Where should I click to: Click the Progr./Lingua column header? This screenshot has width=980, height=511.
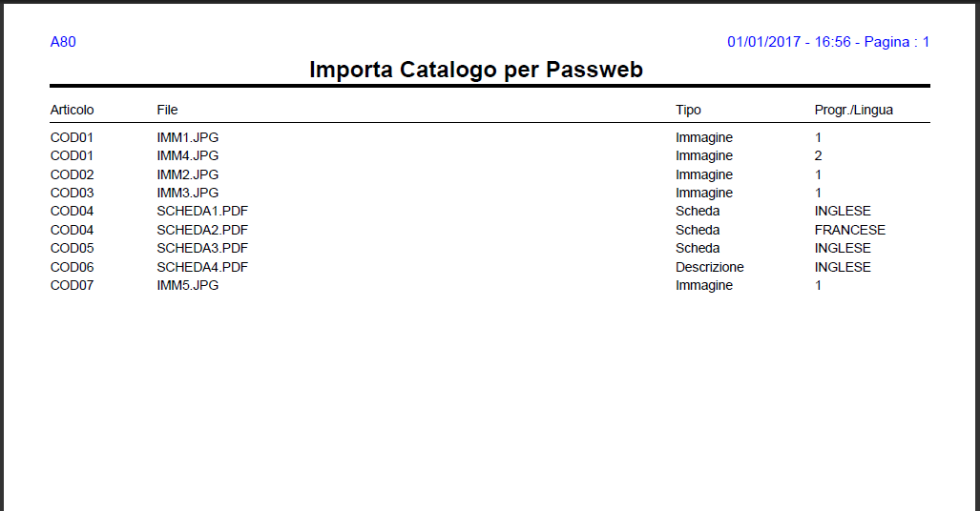[x=853, y=110]
